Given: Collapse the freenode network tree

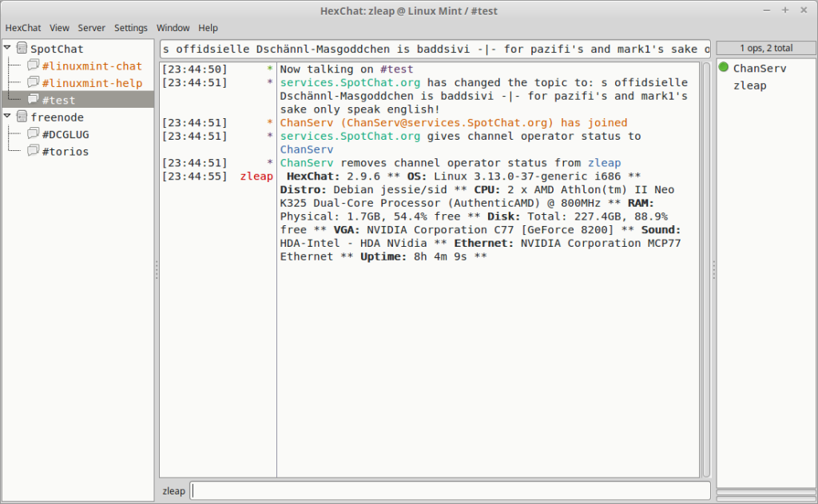Looking at the screenshot, I should coord(7,116).
